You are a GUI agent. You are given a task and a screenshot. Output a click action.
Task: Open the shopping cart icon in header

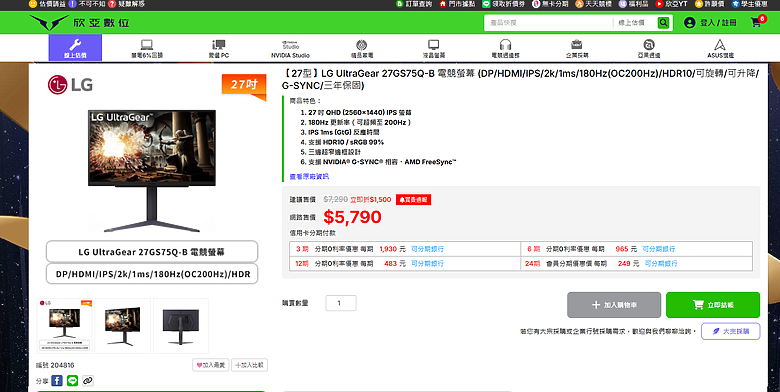click(757, 22)
